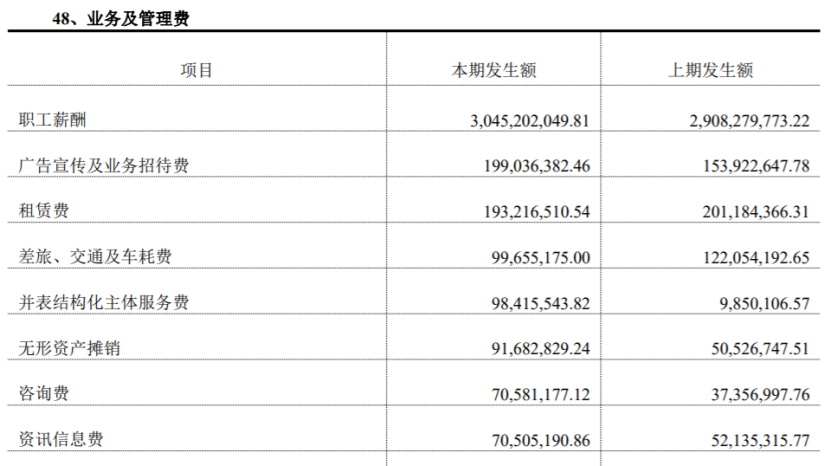Click the 本期发生额 column header
Screen dimensions: 831x466
(x=493, y=70)
